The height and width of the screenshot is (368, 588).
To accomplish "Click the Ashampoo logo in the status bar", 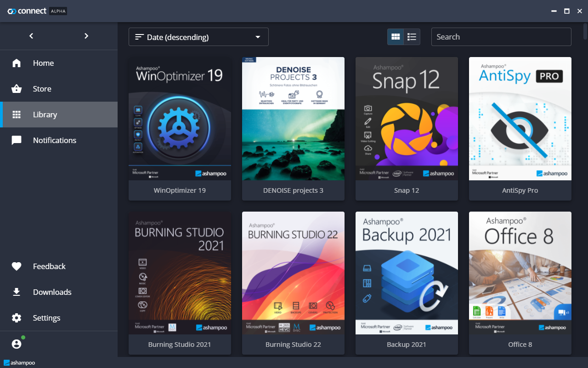I will [x=19, y=362].
